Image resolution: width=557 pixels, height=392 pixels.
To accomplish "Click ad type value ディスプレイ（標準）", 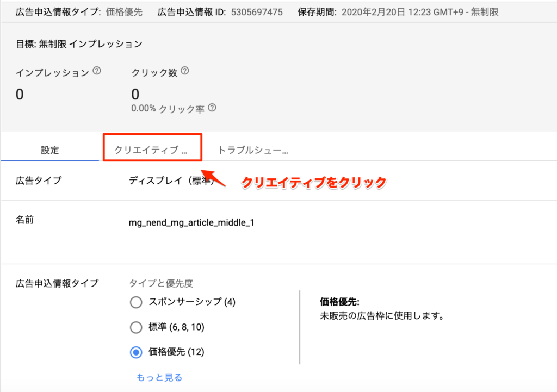I will pos(172,181).
